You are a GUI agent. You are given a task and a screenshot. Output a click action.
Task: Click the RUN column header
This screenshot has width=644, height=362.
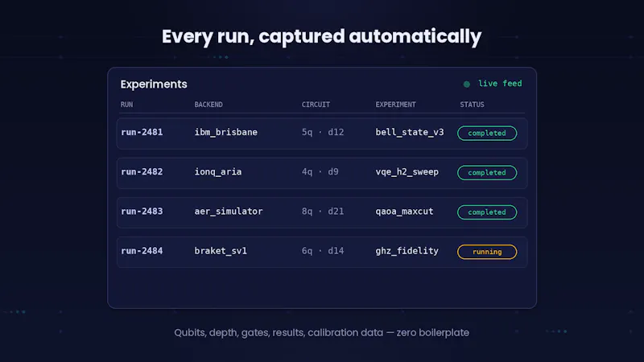click(126, 105)
